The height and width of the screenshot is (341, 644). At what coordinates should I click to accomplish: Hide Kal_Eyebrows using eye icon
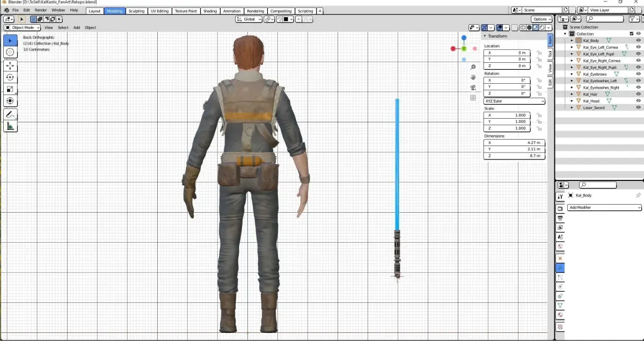639,74
